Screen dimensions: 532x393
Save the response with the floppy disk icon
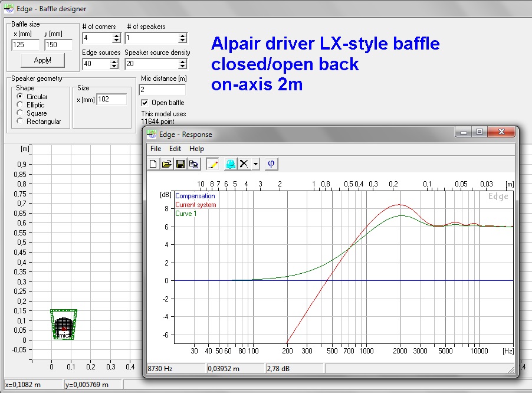[180, 164]
